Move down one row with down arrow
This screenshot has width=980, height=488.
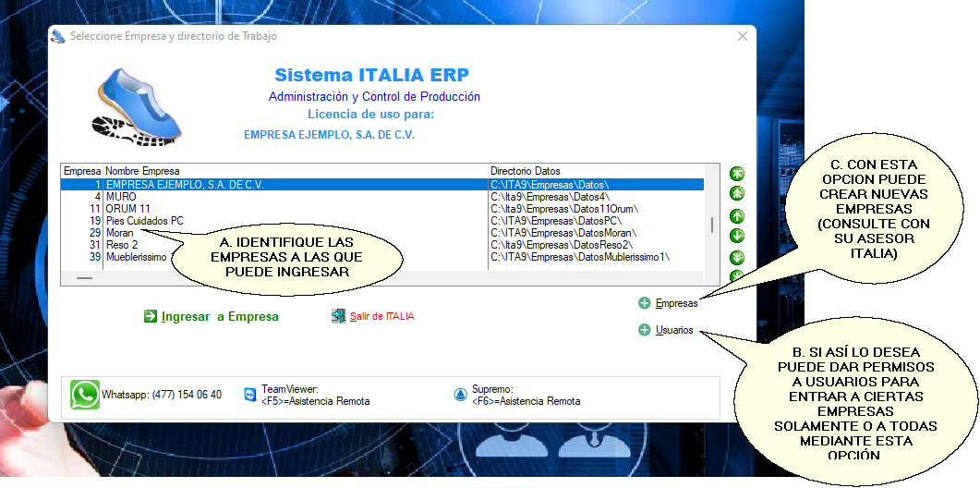click(737, 236)
